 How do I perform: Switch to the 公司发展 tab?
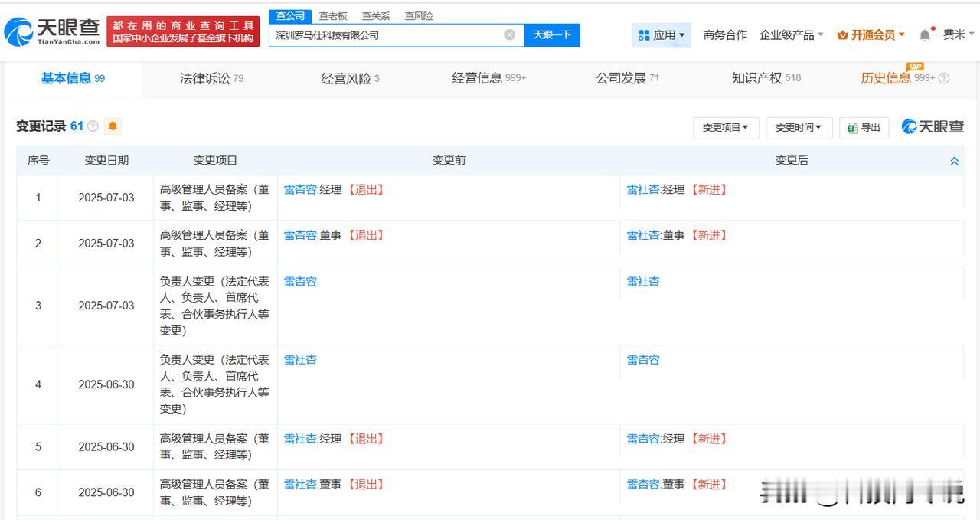point(627,78)
